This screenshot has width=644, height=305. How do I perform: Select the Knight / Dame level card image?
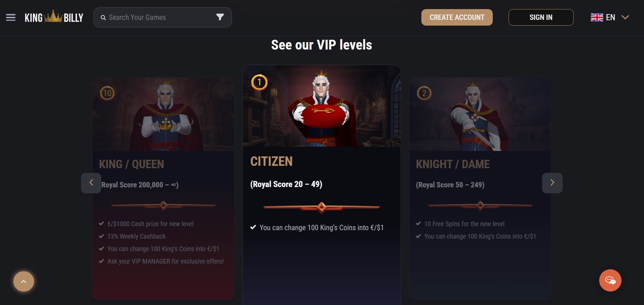click(x=480, y=115)
